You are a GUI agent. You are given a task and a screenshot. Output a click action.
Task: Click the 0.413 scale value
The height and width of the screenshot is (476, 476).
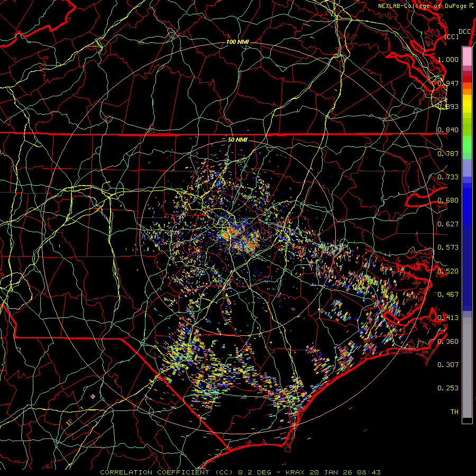448,318
